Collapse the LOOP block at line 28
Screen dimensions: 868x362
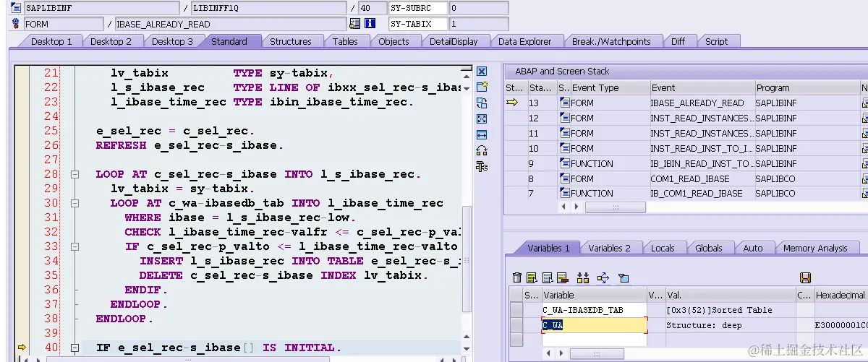coord(74,174)
